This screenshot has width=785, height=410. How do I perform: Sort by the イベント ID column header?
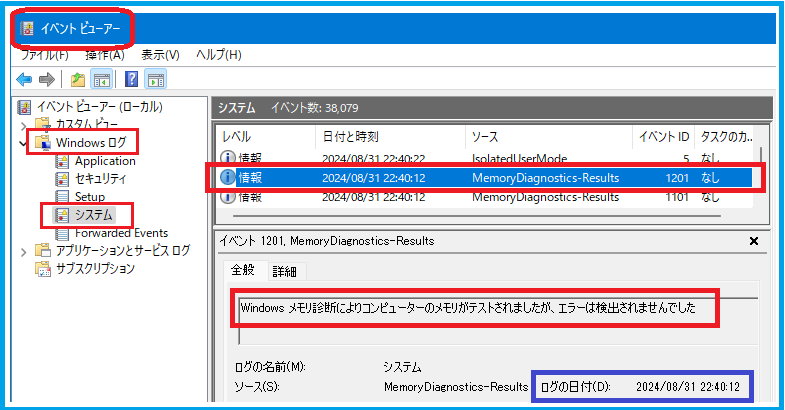point(663,137)
